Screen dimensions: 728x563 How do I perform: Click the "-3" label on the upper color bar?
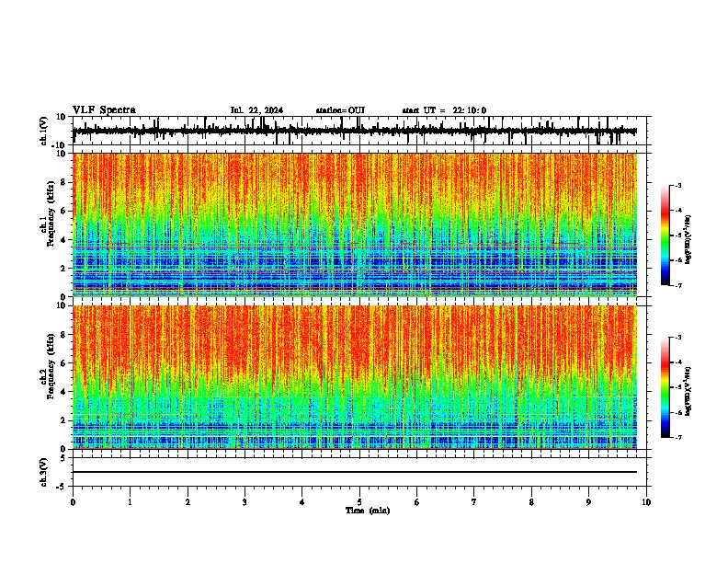click(x=677, y=185)
